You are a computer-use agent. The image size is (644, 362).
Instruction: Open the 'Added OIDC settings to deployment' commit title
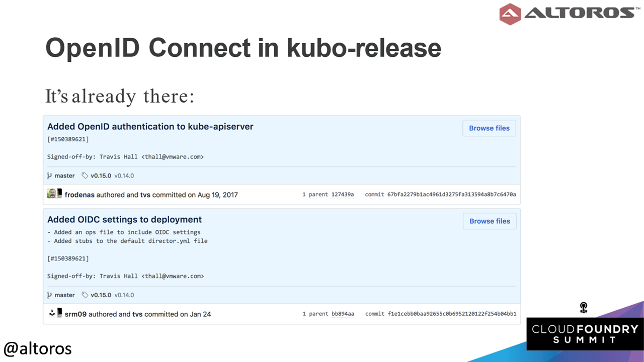pos(124,220)
